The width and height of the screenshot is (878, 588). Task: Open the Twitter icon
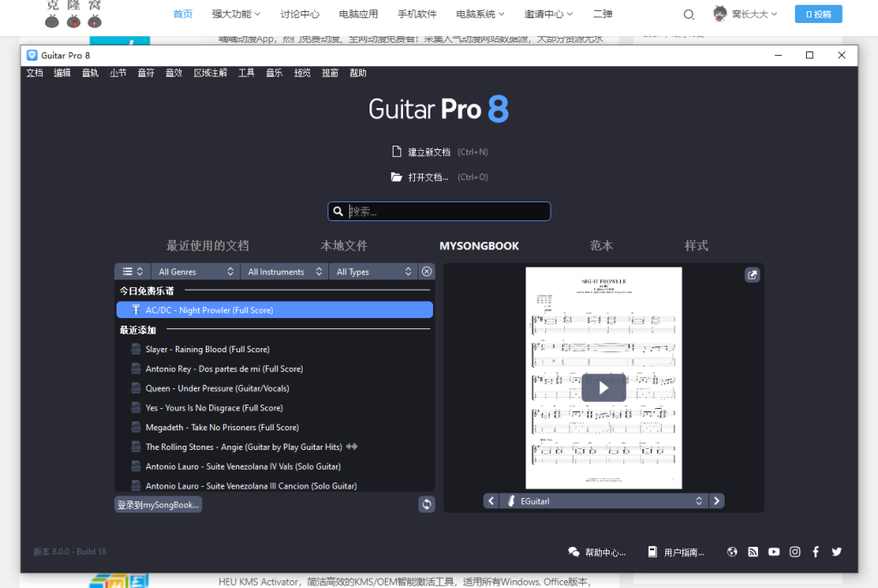[837, 552]
